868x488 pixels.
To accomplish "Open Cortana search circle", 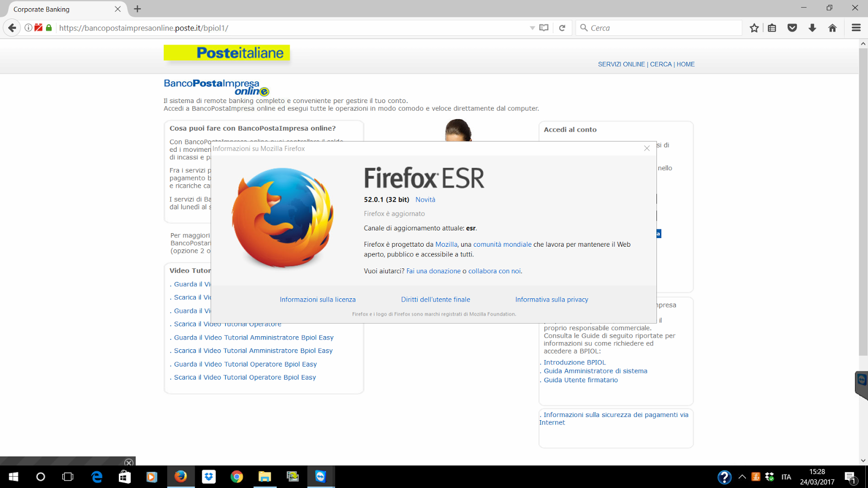I will [x=41, y=477].
